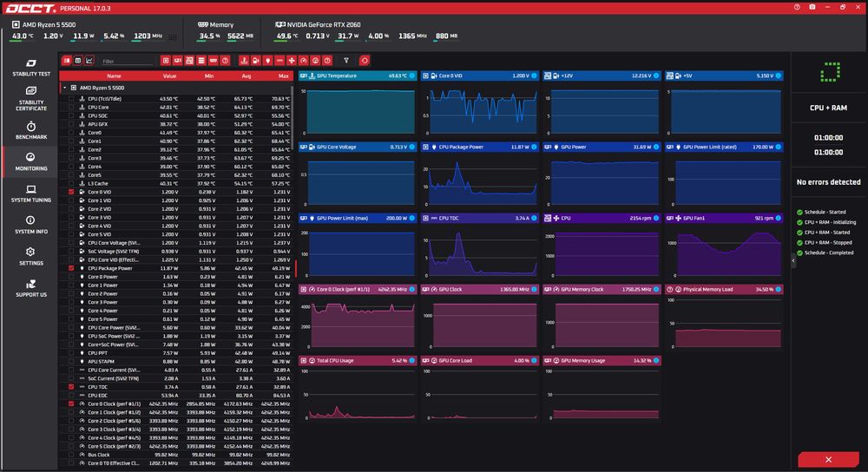Uncheck the Core 0 VID checkbox
Image resolution: width=868 pixels, height=472 pixels.
(x=71, y=192)
